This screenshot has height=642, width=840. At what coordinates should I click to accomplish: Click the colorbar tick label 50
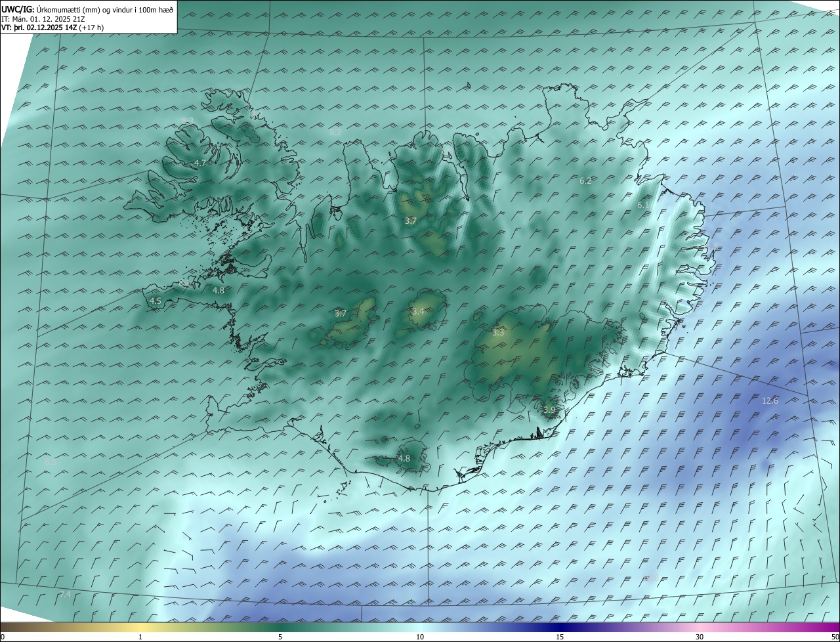point(835,637)
